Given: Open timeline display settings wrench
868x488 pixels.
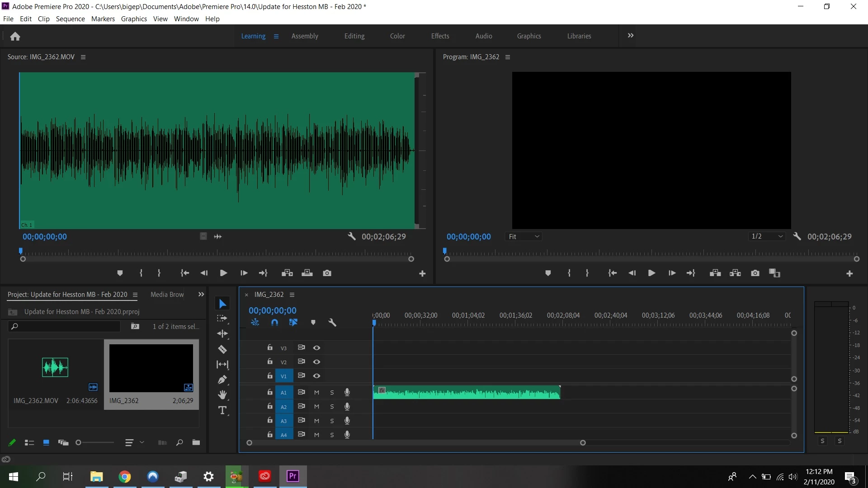Looking at the screenshot, I should click(332, 323).
